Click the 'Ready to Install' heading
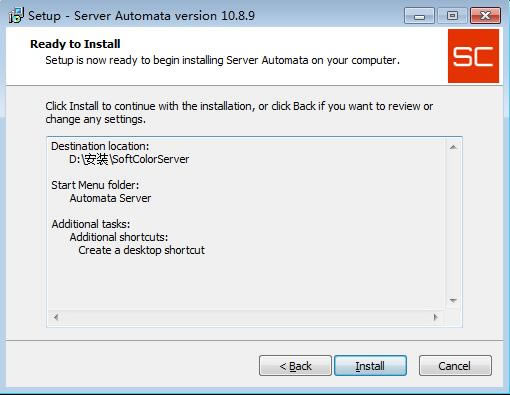 pos(75,44)
